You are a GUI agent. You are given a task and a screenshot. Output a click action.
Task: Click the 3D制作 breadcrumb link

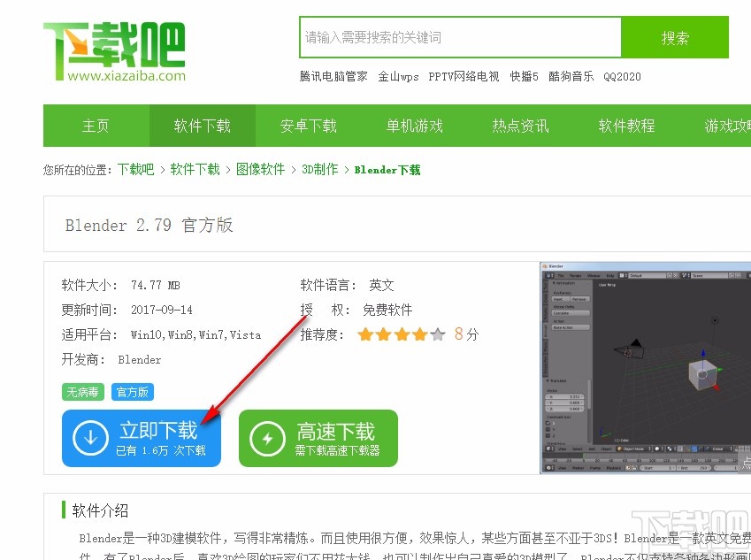point(320,169)
